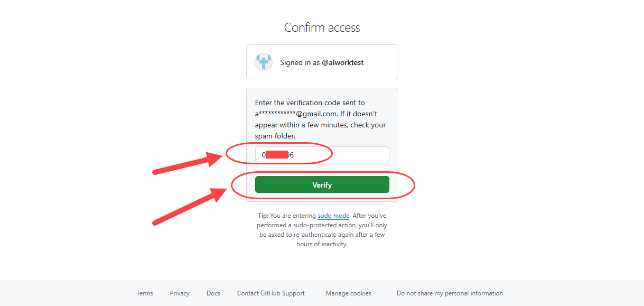The width and height of the screenshot is (644, 306).
Task: Click the Confirm access heading
Action: [x=322, y=27]
